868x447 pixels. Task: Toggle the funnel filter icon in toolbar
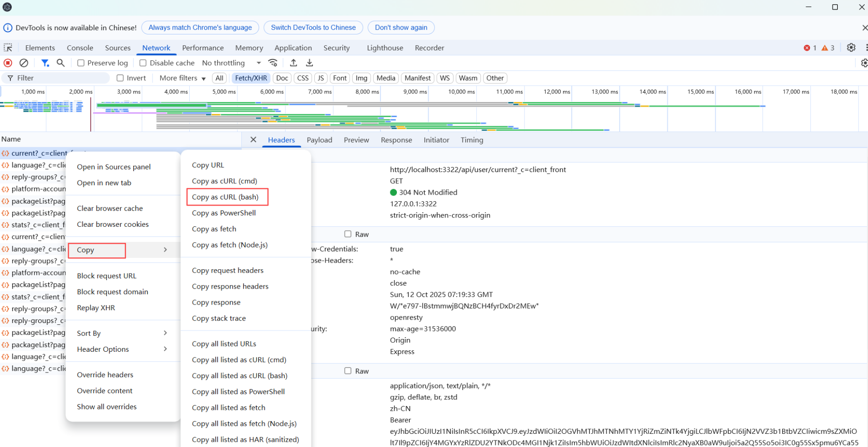tap(45, 63)
